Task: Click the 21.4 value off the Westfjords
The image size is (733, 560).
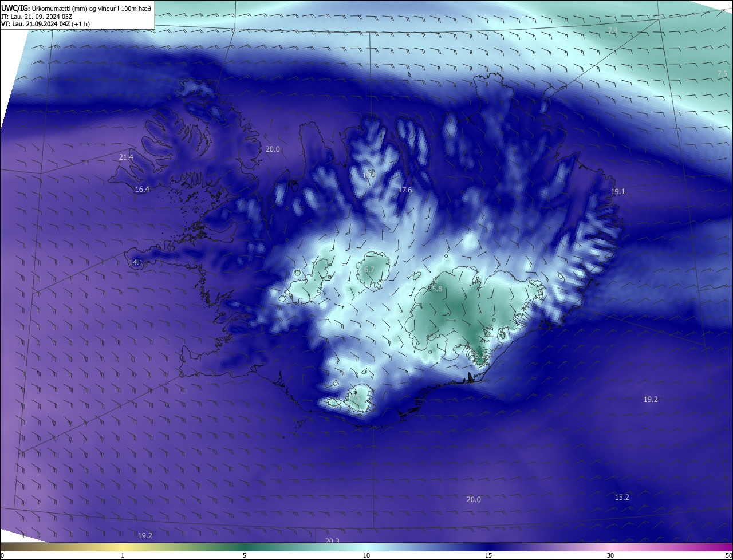Action: click(x=126, y=157)
